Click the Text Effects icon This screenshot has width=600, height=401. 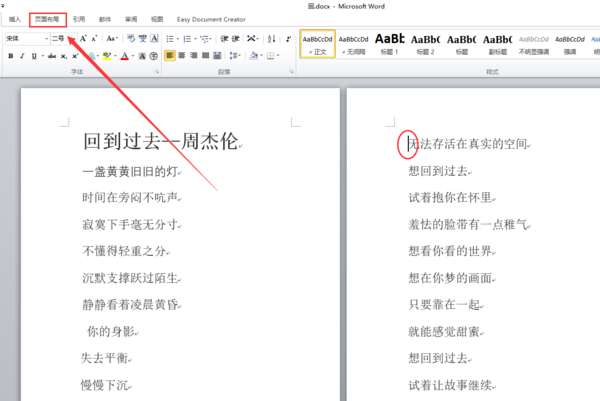tap(92, 56)
